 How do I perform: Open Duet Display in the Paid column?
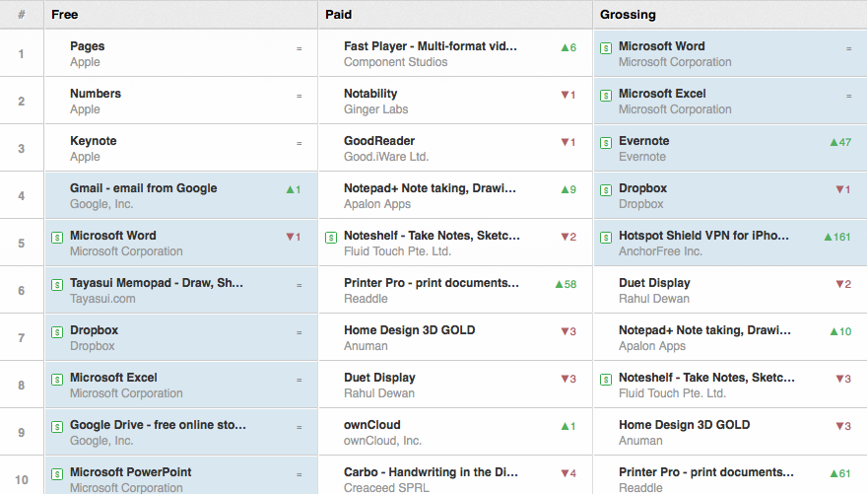(379, 377)
